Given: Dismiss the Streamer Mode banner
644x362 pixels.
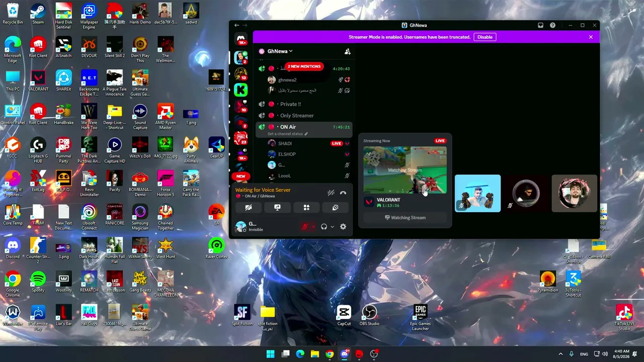Looking at the screenshot, I should [591, 37].
